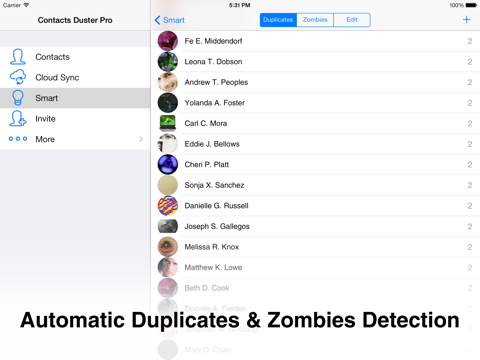The height and width of the screenshot is (360, 480).
Task: Tap the battery indicator in status bar
Action: (x=471, y=5)
